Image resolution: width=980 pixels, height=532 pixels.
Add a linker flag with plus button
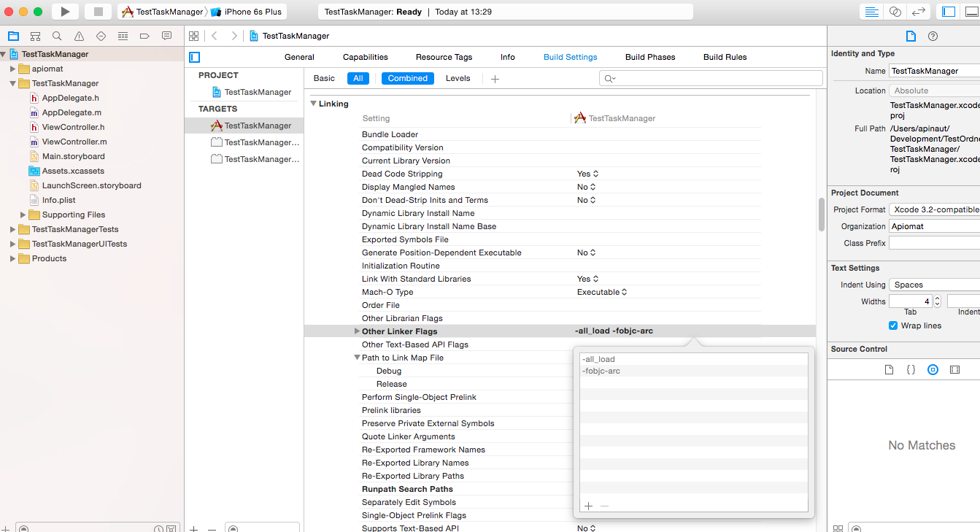click(589, 506)
